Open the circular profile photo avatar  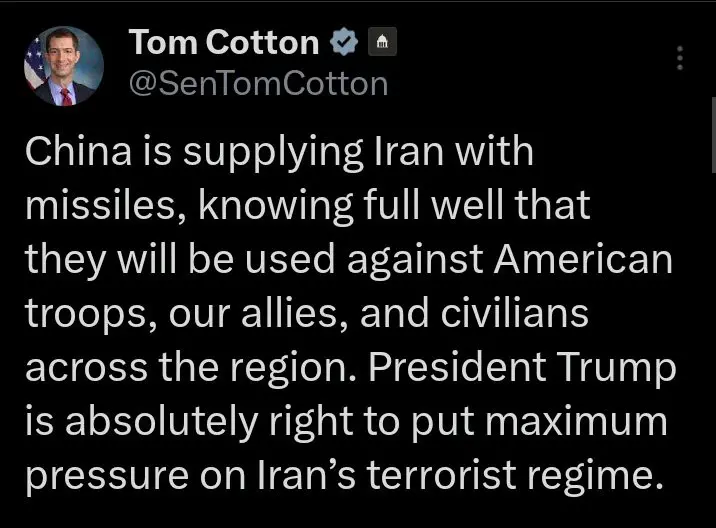pos(64,66)
